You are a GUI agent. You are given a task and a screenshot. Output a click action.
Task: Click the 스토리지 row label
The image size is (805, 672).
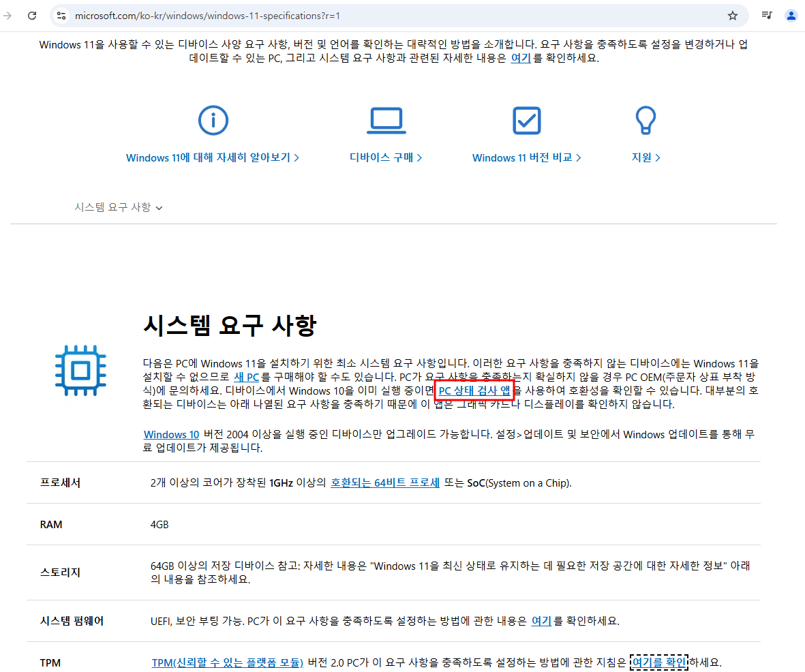coord(61,572)
